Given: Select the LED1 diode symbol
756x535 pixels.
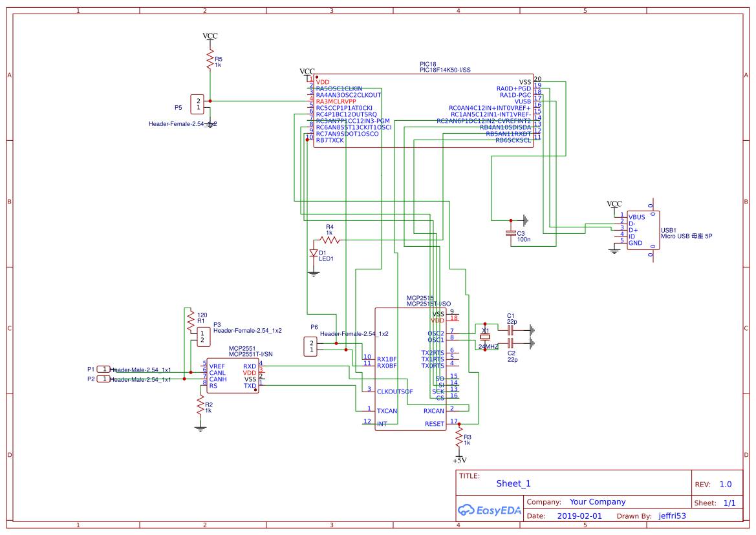Looking at the screenshot, I should pos(314,252).
